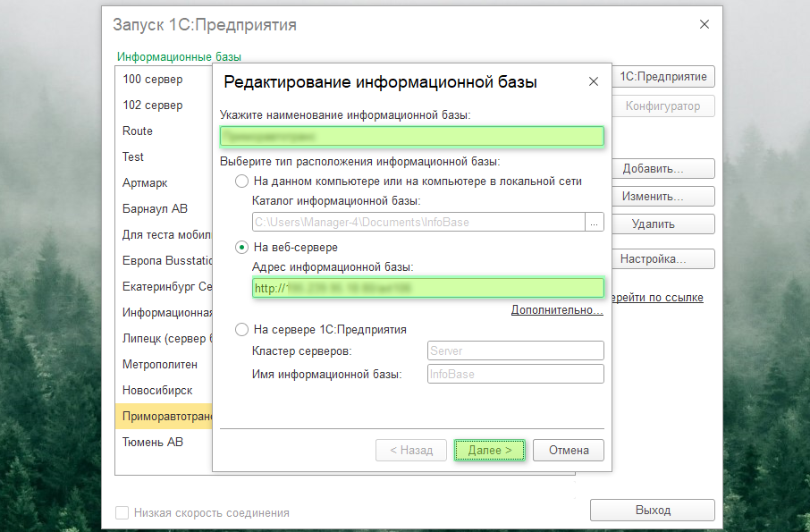Click 'Добавить...' to add a base
The width and height of the screenshot is (810, 532).
(663, 168)
